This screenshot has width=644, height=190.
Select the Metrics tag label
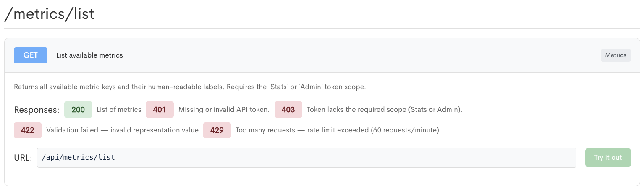coord(615,55)
